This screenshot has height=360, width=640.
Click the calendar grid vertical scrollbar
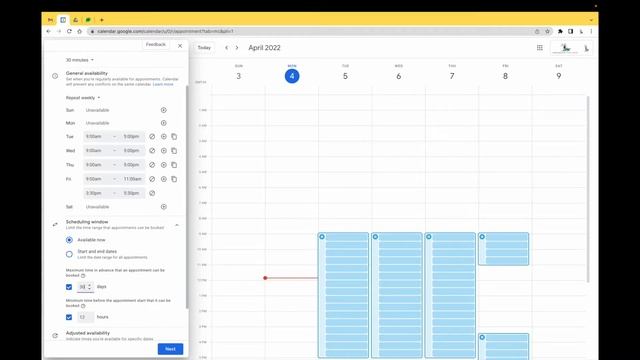click(588, 189)
